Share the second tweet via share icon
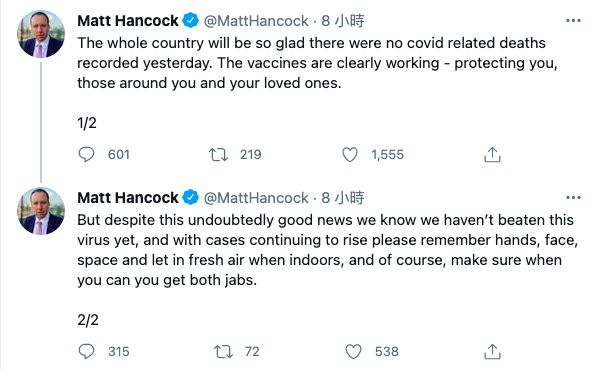The width and height of the screenshot is (597, 370). click(492, 351)
